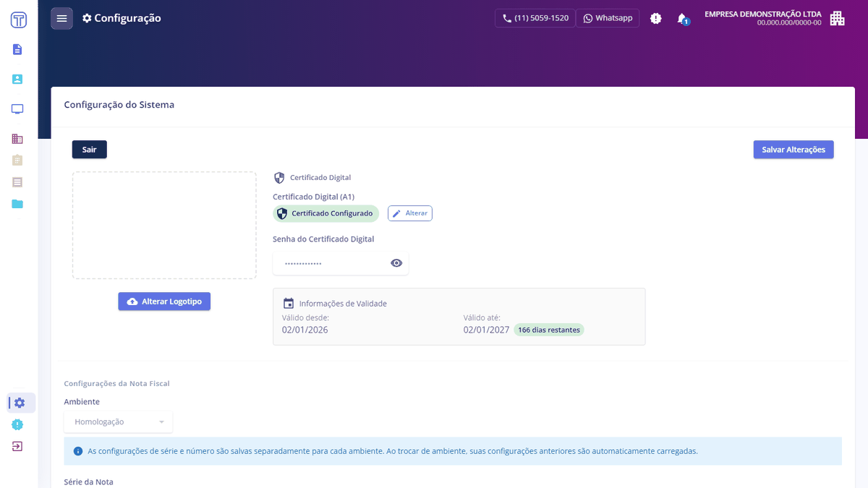868x488 pixels.
Task: Click Alterar Logotipo button
Action: [164, 301]
